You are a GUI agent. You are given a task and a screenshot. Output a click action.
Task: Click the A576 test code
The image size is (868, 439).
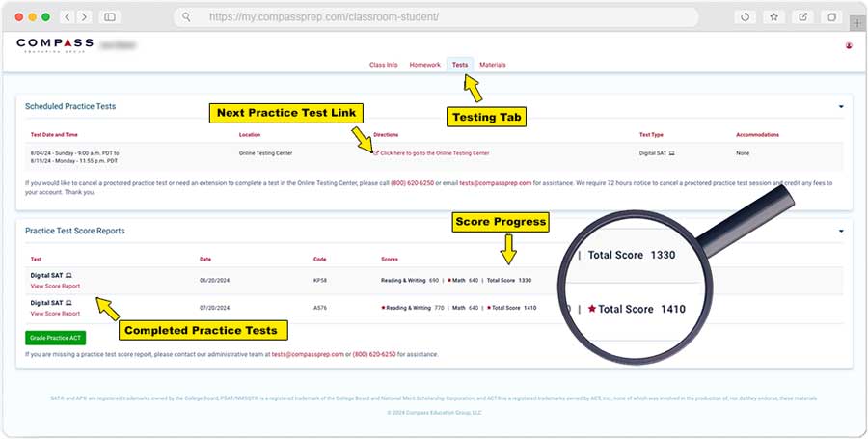click(320, 308)
